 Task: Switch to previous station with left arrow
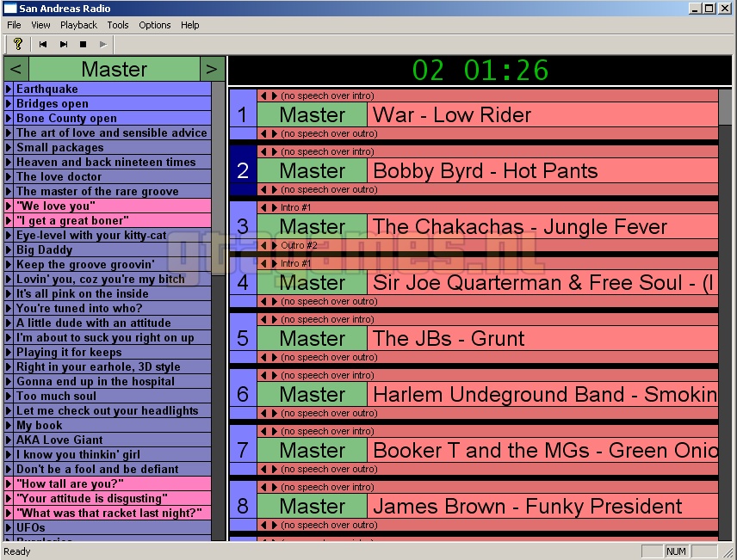coord(16,69)
